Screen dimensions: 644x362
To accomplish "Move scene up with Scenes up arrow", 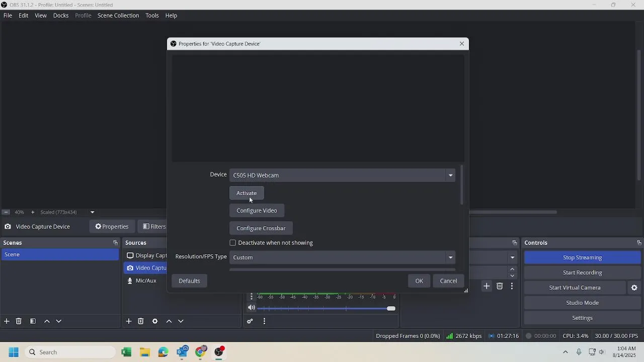I will (x=47, y=321).
